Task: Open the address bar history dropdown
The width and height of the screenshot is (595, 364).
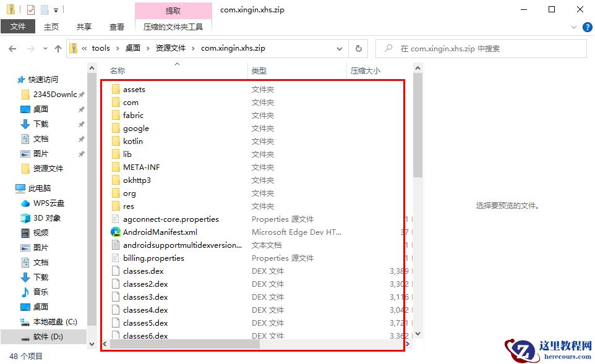Action: pos(339,48)
